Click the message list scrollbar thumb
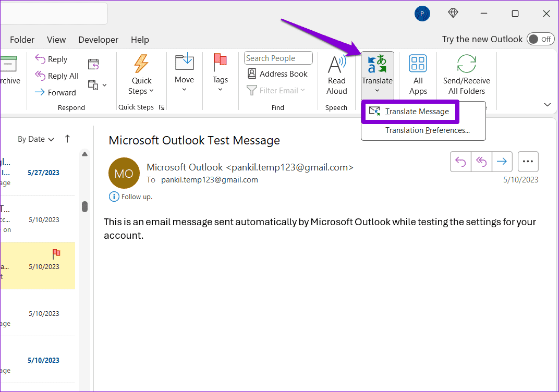Screen dimensions: 559x392 [x=84, y=207]
